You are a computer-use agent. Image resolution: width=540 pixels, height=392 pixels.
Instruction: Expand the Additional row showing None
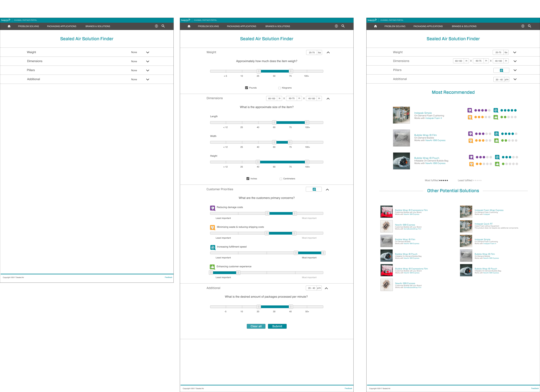(x=148, y=79)
